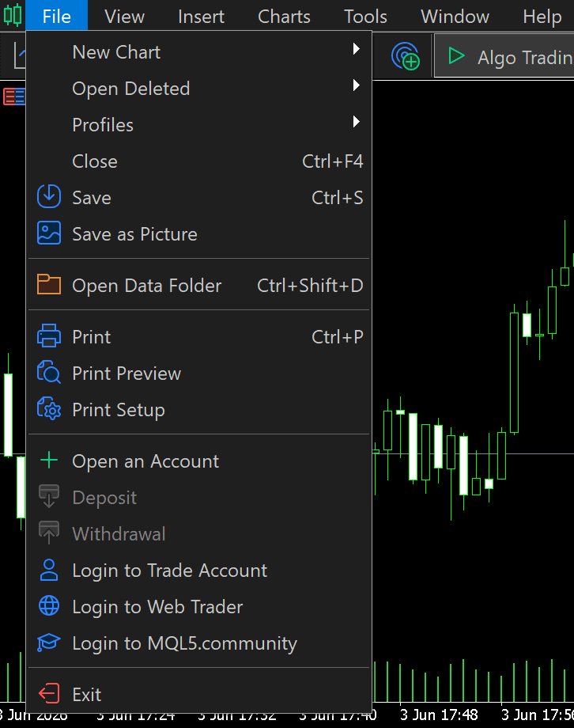Select Open Data Folder
The height and width of the screenshot is (728, 574).
click(199, 285)
